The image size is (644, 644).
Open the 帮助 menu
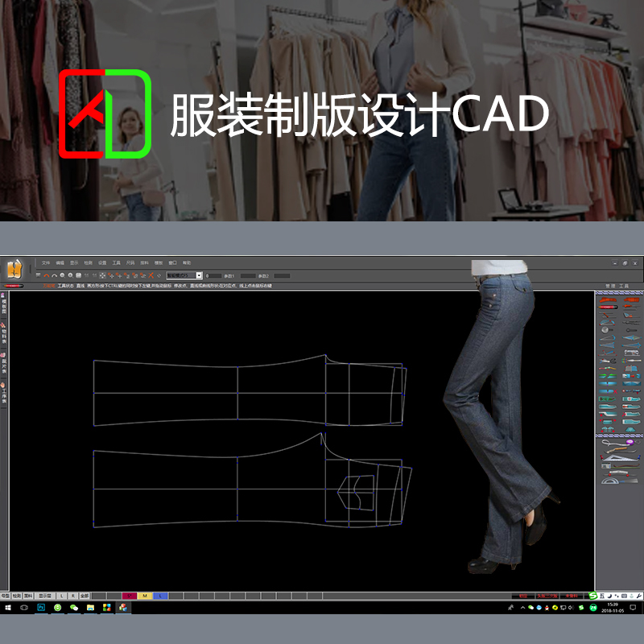[187, 263]
